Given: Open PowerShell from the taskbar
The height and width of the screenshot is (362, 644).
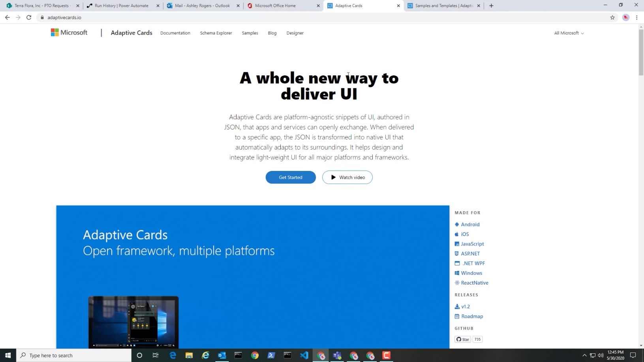Looking at the screenshot, I should (271, 355).
